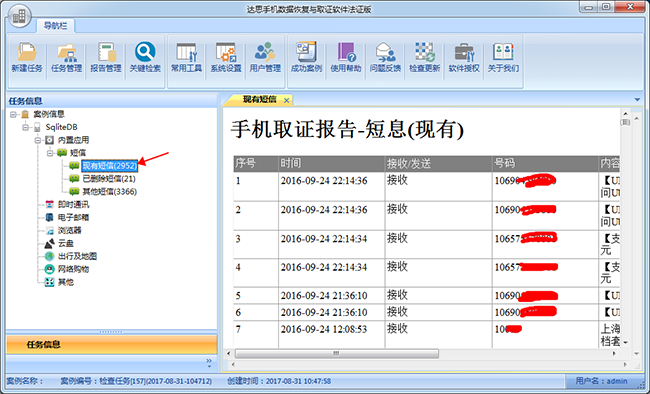Click the 任务信息 orange pane button
650x394 pixels.
pos(111,345)
